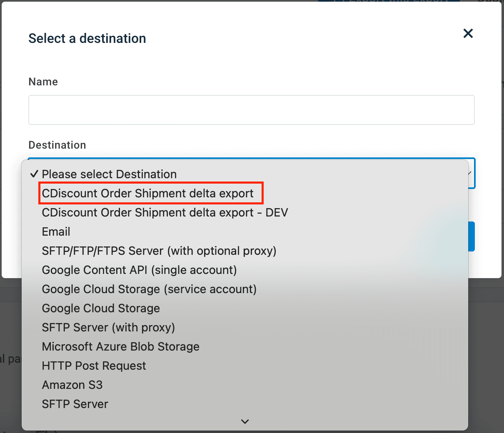Click the Destination field label

click(57, 145)
